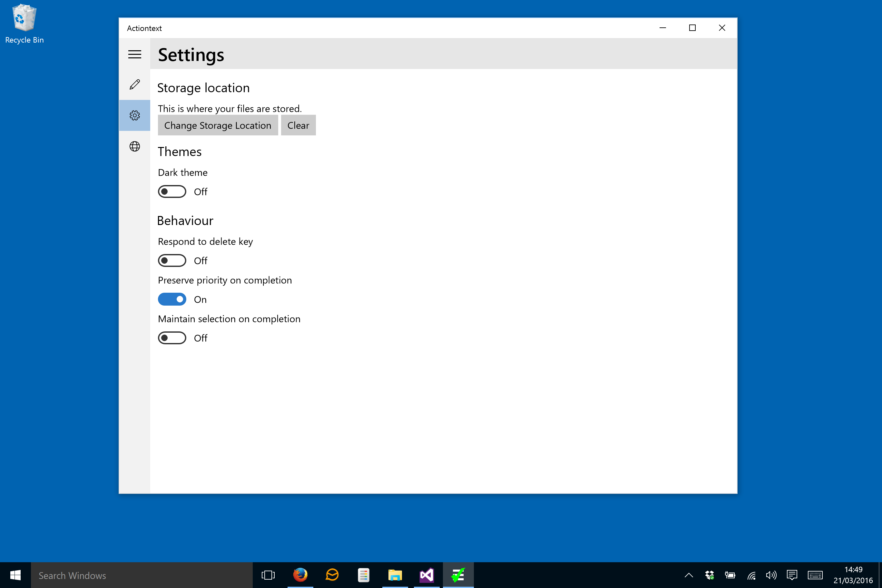The width and height of the screenshot is (882, 588).
Task: Open File Explorer from the taskbar
Action: pyautogui.click(x=395, y=575)
